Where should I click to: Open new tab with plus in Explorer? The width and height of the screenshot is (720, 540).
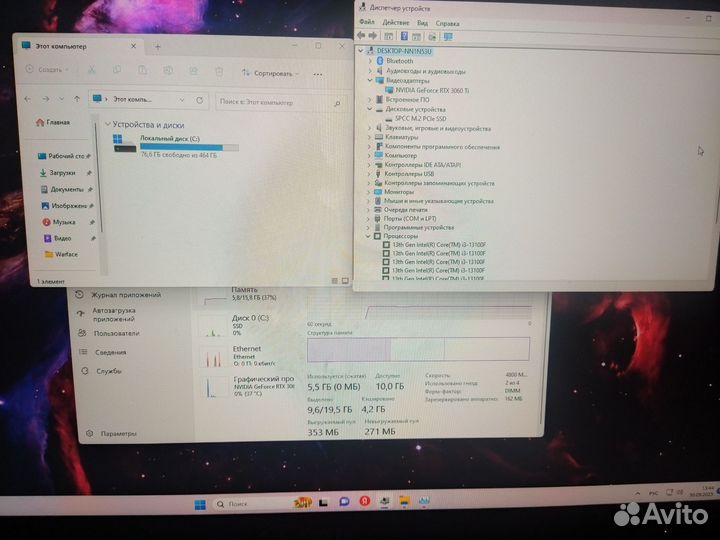pos(157,46)
